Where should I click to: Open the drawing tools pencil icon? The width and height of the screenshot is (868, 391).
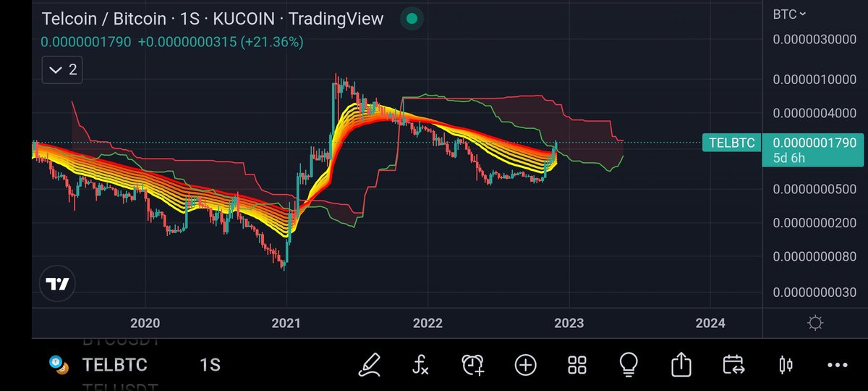tap(370, 364)
